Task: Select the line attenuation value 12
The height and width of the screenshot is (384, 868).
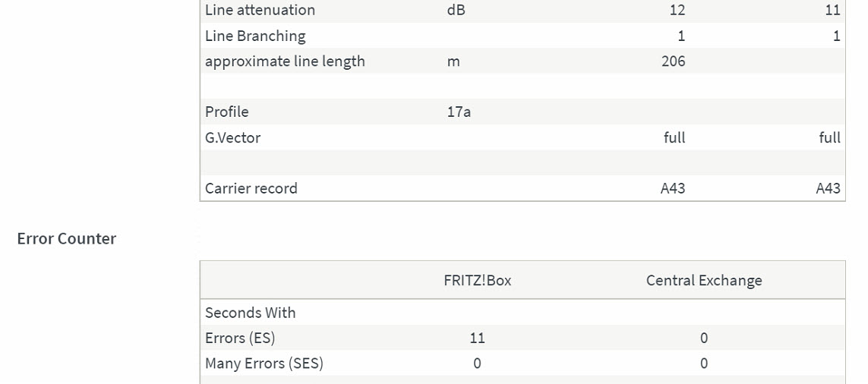Action: pos(677,10)
